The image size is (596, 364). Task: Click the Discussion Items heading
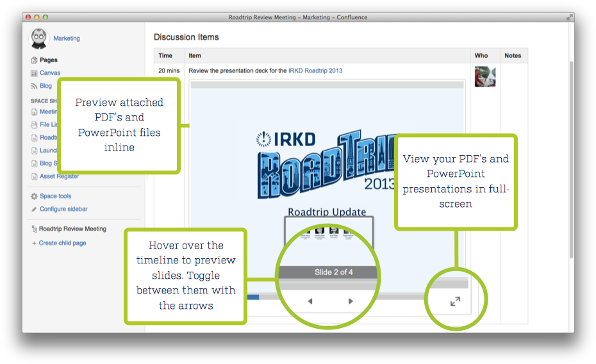[186, 37]
